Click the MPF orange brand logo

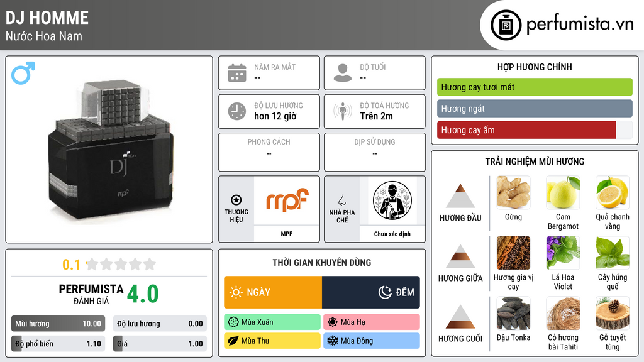(x=287, y=200)
